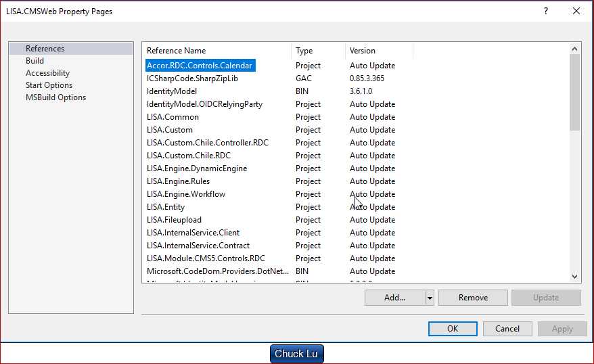594x364 pixels.
Task: Click the scroll up arrow in references list
Action: pos(574,49)
